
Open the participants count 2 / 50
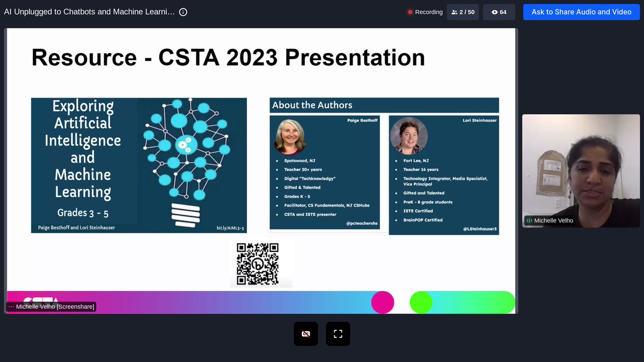tap(463, 12)
